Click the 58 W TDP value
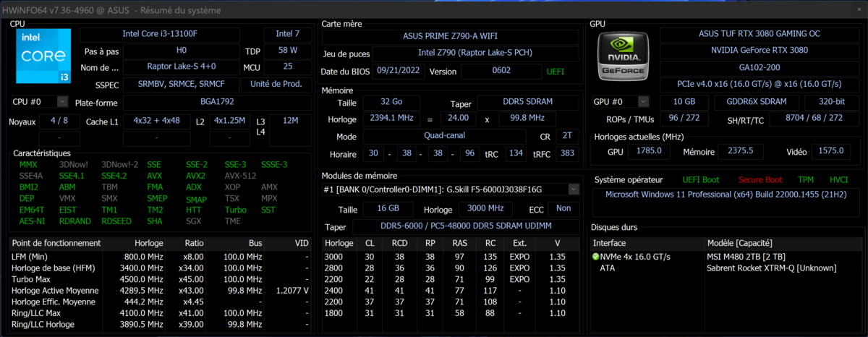 pos(288,51)
